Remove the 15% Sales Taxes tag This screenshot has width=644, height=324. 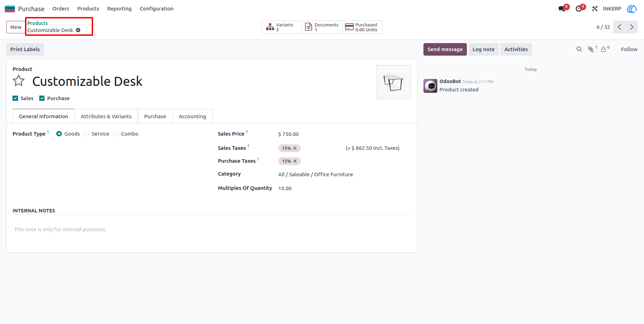pyautogui.click(x=295, y=148)
